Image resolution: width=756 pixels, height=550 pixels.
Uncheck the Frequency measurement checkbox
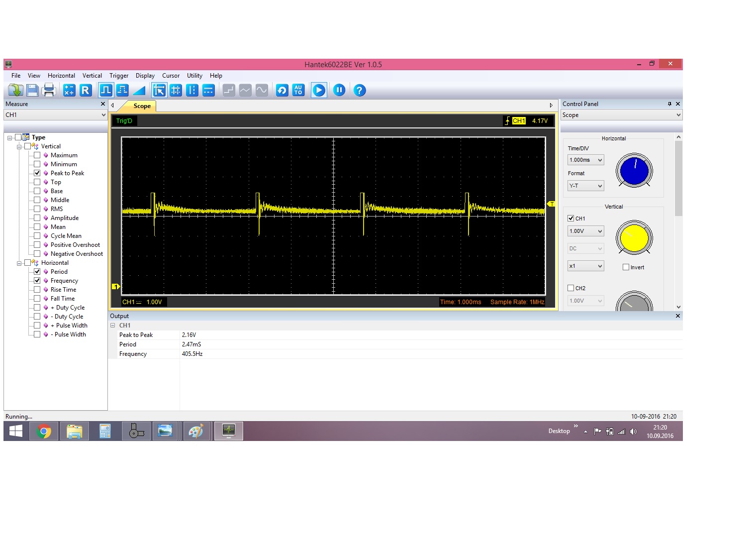click(x=37, y=281)
